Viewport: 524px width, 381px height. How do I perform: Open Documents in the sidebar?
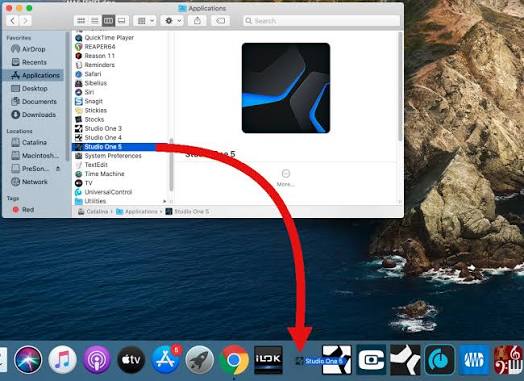click(33, 102)
